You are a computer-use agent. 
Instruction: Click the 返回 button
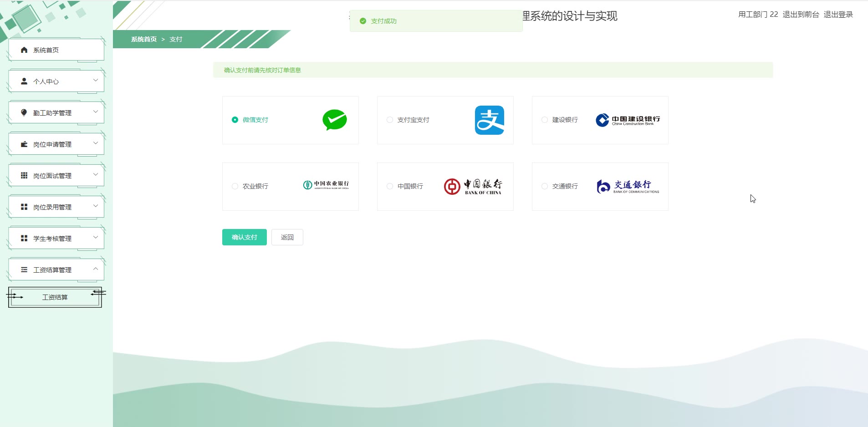tap(287, 237)
